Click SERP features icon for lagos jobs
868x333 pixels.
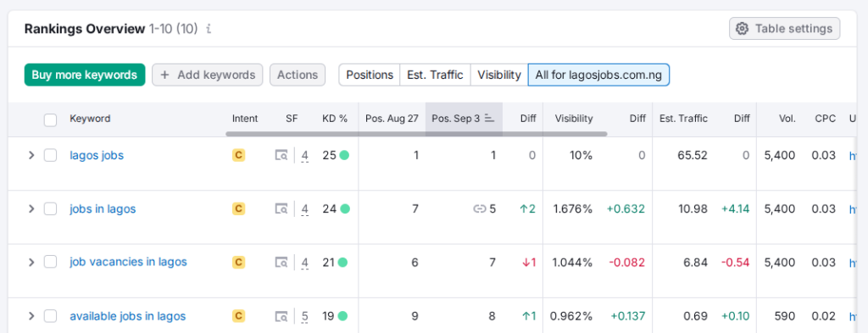[x=281, y=155]
